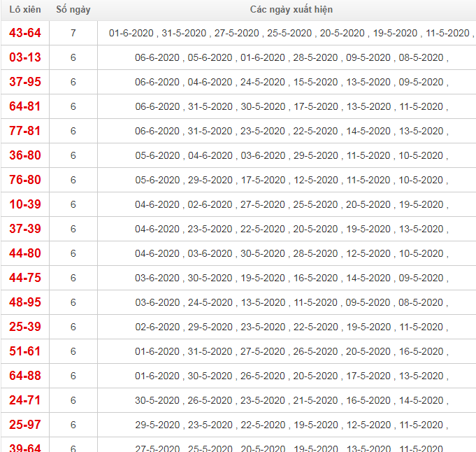Click date 29-5-2020 in the 36-80 row
This screenshot has width=476, height=452.
tap(316, 155)
